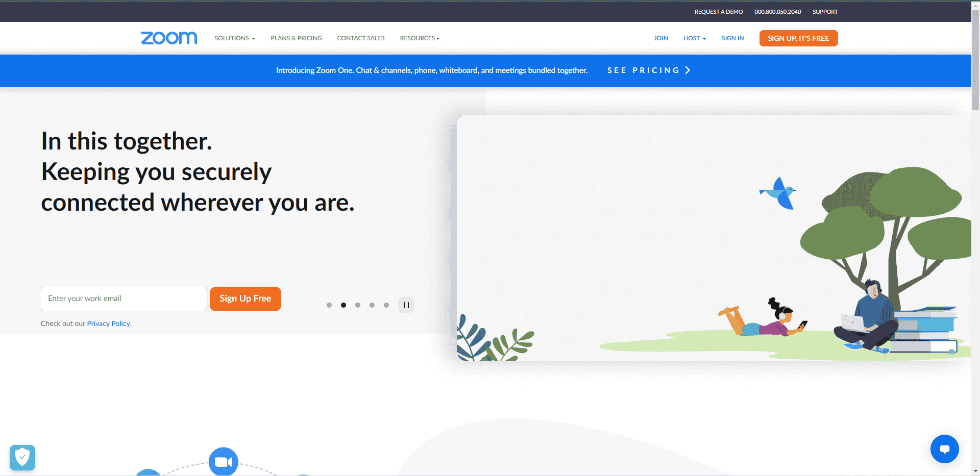Click the 000.800.050.2040 phone number

(x=778, y=12)
